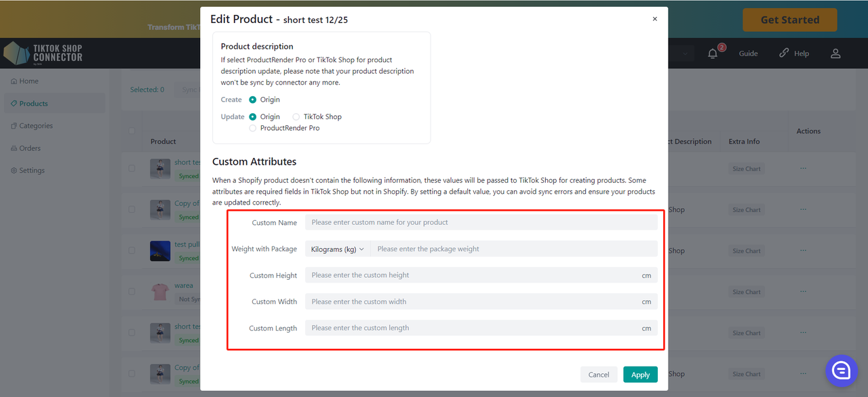Click the Custom Name input field

(x=481, y=222)
